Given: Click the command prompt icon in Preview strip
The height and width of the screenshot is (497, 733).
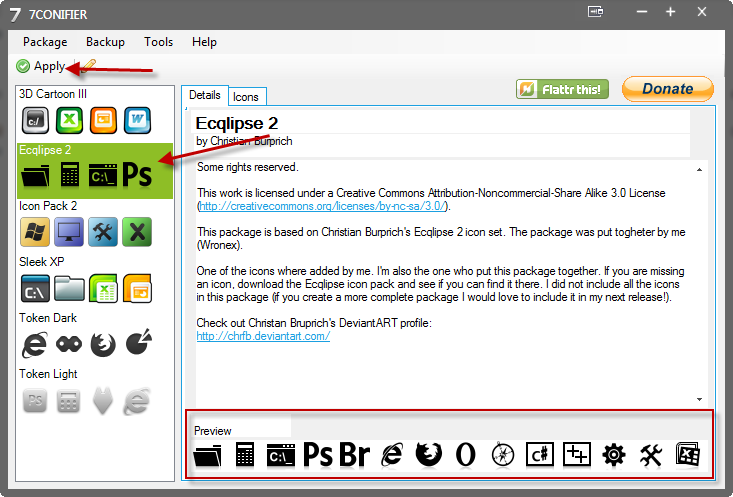Looking at the screenshot, I should click(281, 455).
